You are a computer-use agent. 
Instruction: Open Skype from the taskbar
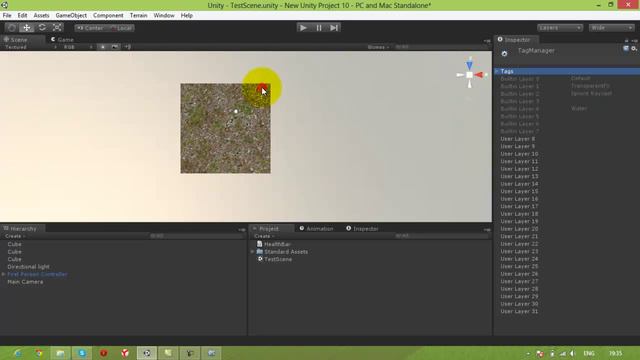82,353
